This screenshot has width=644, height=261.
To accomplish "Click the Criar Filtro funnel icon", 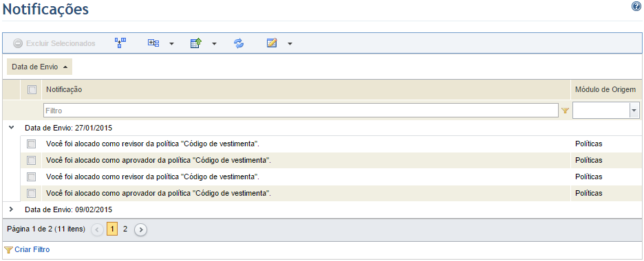I will tap(8, 249).
